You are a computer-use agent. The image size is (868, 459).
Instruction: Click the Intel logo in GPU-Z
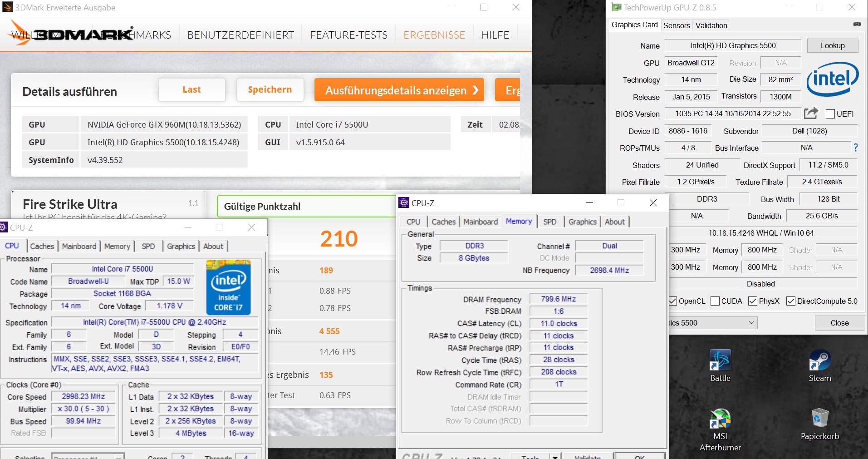[833, 79]
